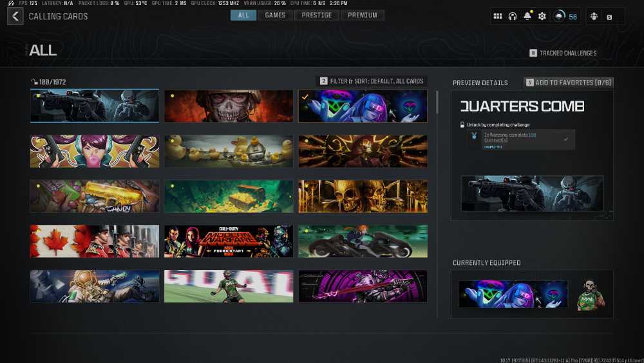Select the bubblegum girl calling card

click(x=95, y=152)
